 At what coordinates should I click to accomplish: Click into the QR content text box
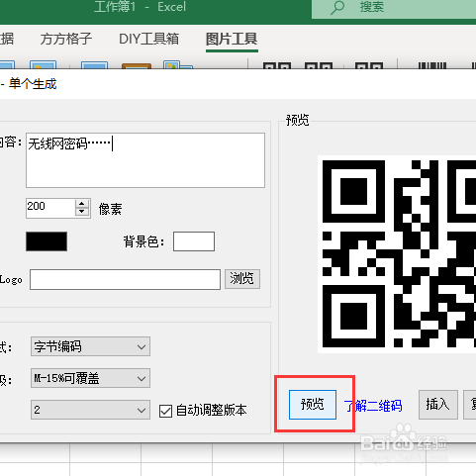pyautogui.click(x=145, y=160)
